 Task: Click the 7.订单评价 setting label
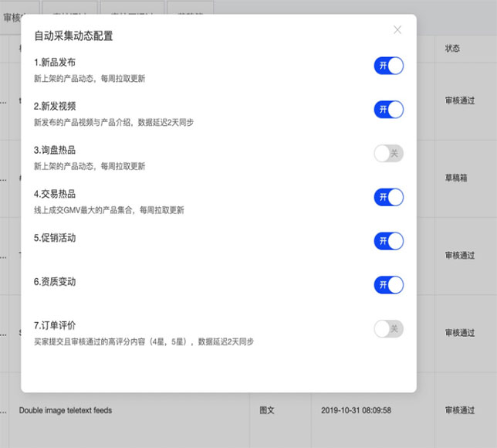[x=55, y=325]
